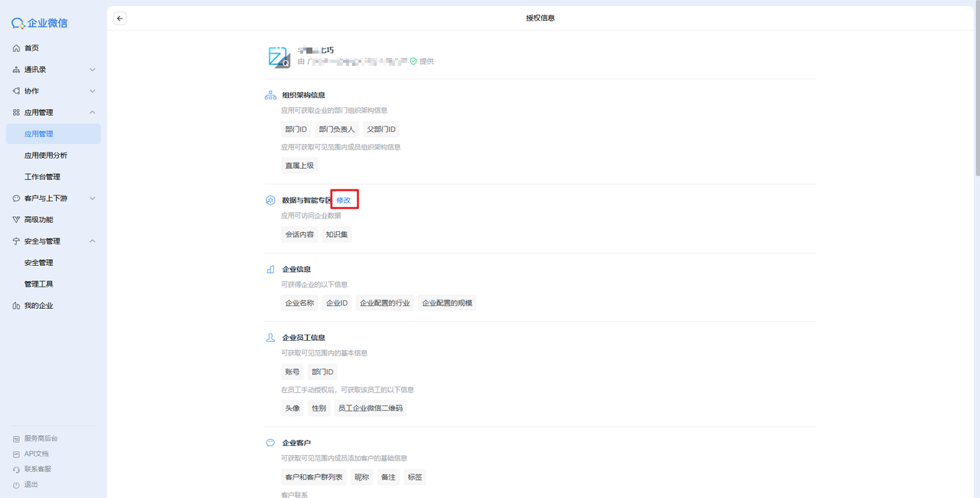
Task: Click the 退出 logout icon
Action: pyautogui.click(x=17, y=485)
